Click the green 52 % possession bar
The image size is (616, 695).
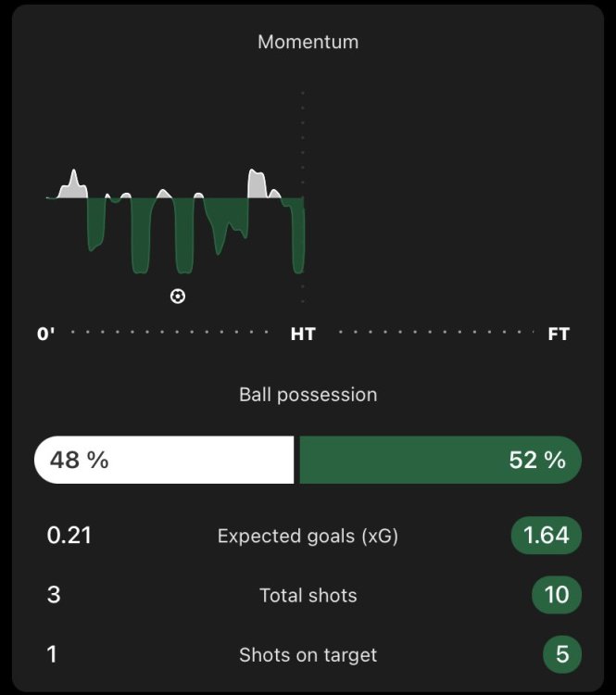click(440, 460)
